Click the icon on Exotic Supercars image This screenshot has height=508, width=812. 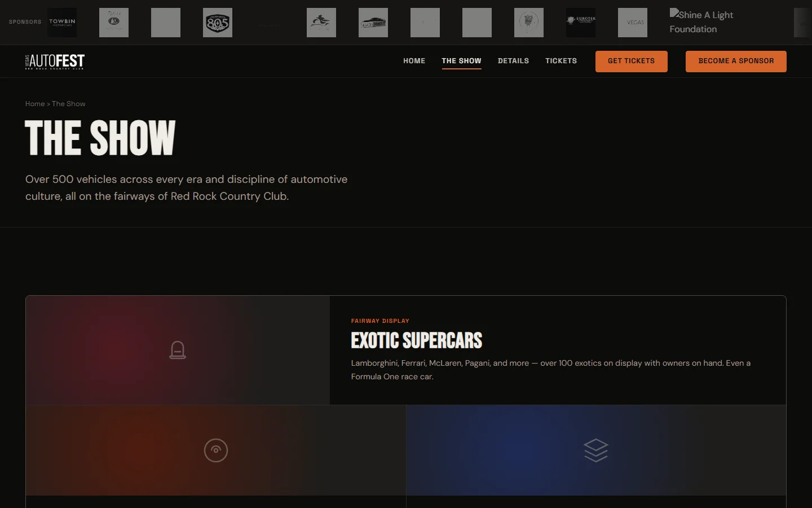[178, 351]
